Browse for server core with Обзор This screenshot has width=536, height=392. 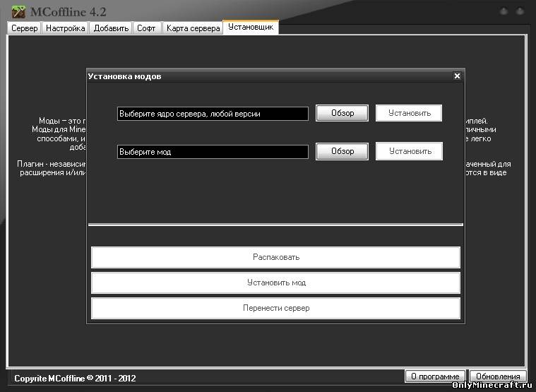[x=342, y=114]
